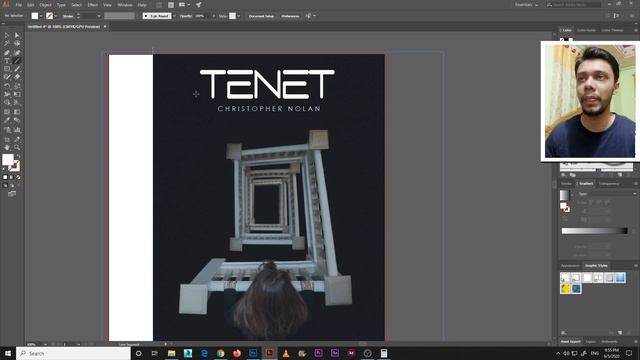
Task: Select the Curvature tool
Action: (17, 53)
